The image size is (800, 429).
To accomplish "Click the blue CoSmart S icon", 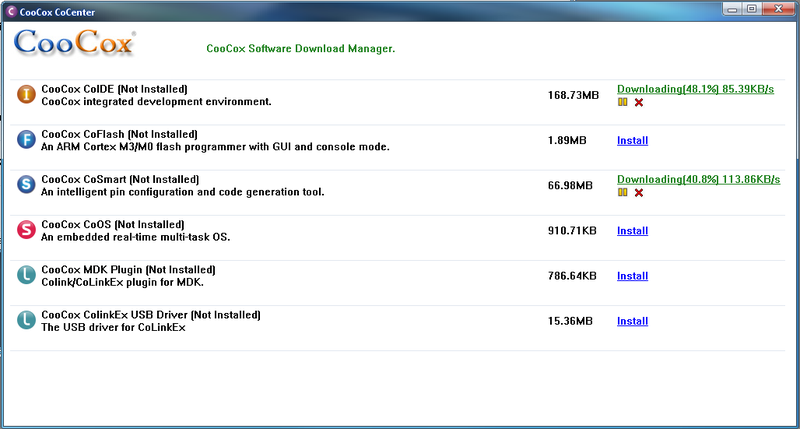I will click(26, 184).
